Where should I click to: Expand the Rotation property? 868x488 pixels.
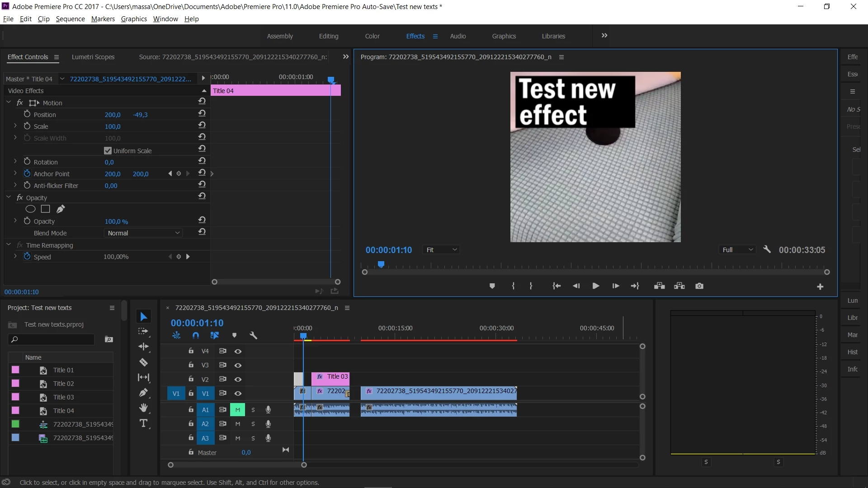(15, 162)
